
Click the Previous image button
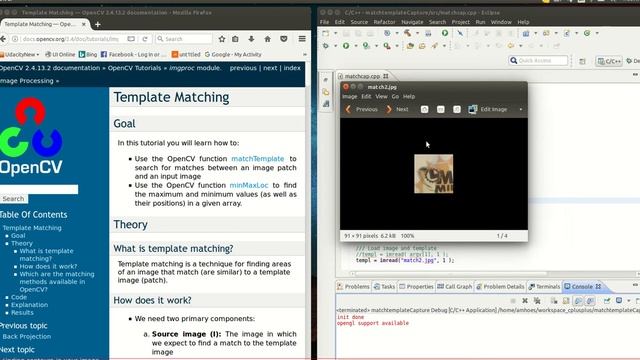[362, 109]
